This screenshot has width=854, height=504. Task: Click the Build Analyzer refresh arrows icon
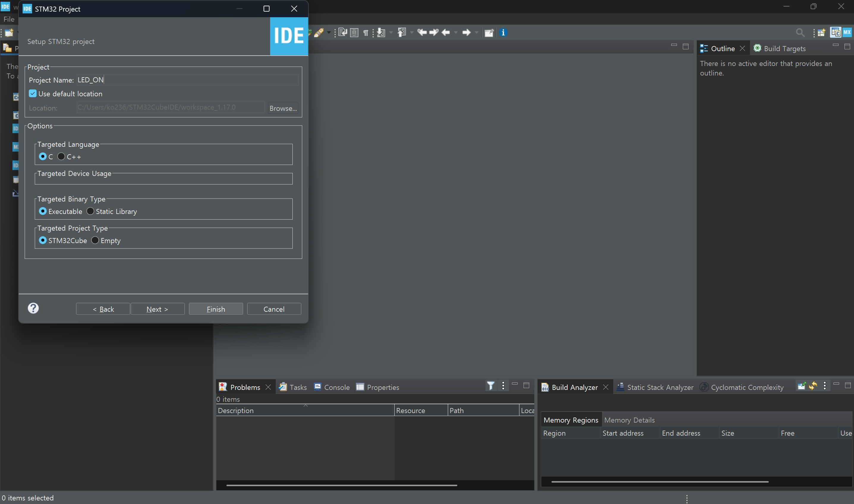point(813,386)
